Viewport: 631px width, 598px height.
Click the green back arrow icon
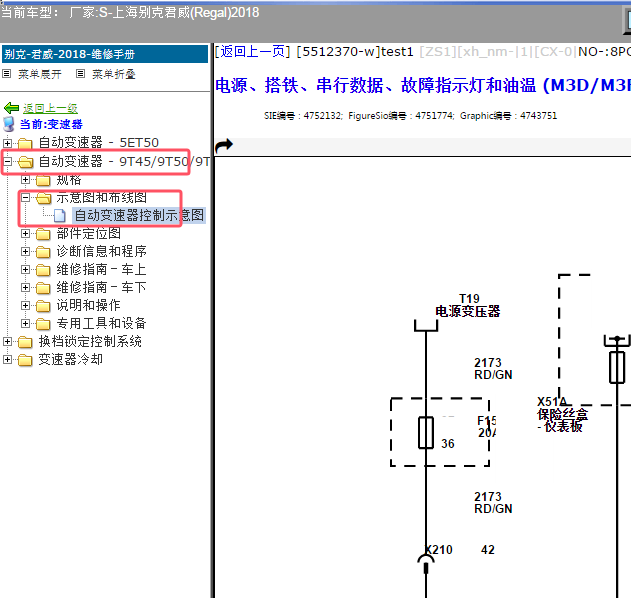click(x=11, y=108)
